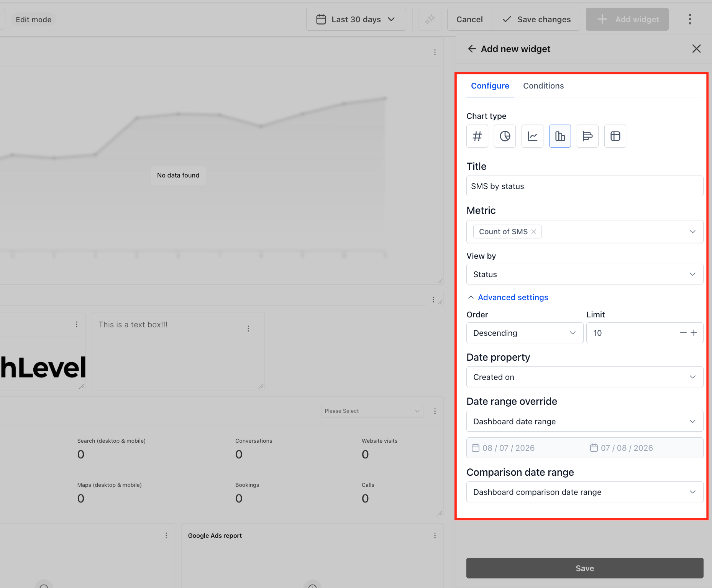
Task: Select the pie chart type icon
Action: 505,136
